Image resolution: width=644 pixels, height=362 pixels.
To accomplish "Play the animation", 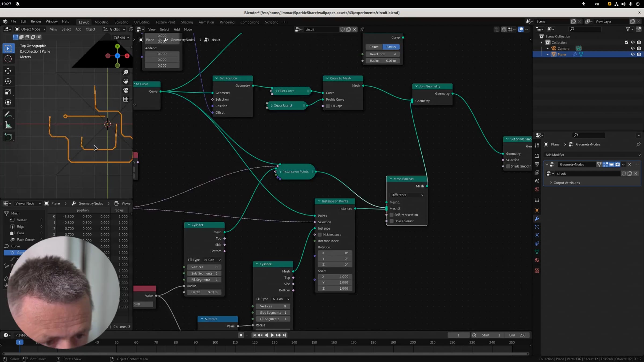I will (x=272, y=335).
